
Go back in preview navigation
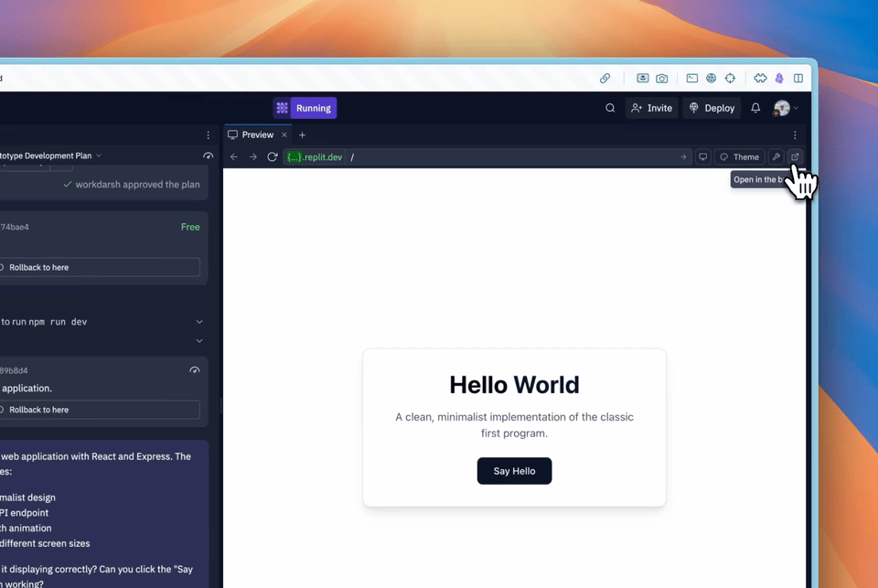(234, 157)
